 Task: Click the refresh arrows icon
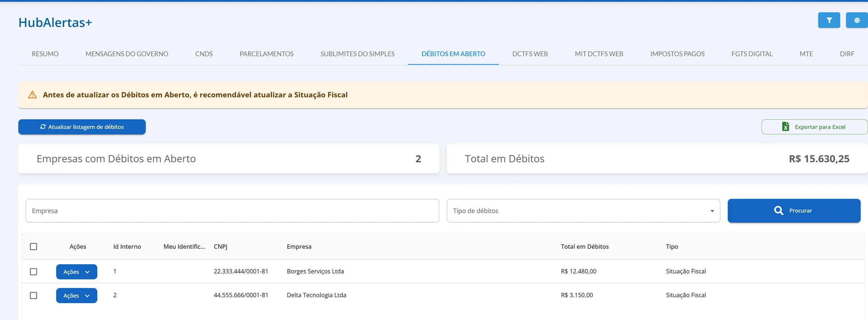pyautogui.click(x=43, y=127)
